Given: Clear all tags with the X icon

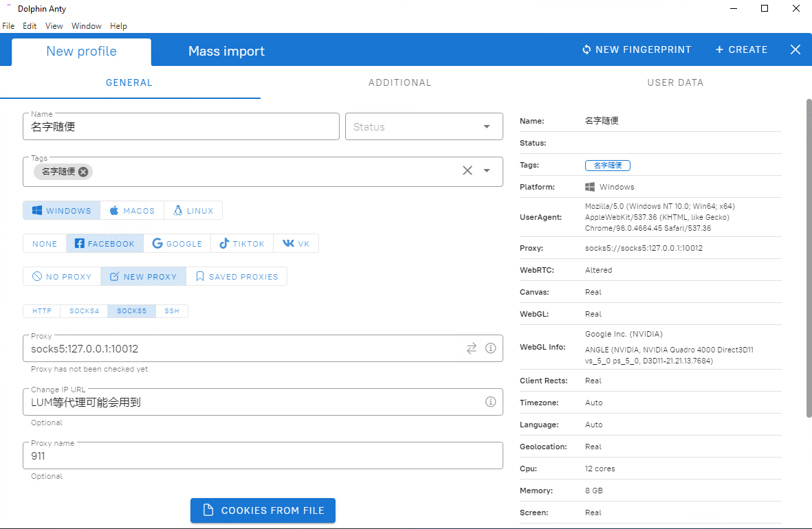Looking at the screenshot, I should coord(467,170).
